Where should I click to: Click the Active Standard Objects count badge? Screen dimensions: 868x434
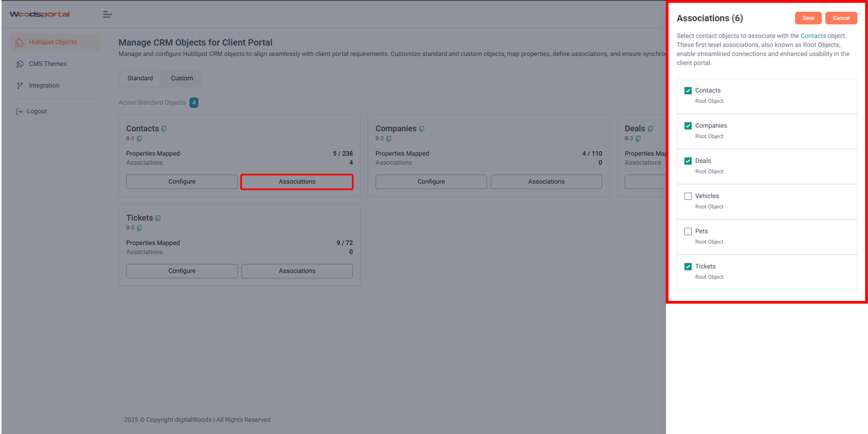click(x=194, y=103)
